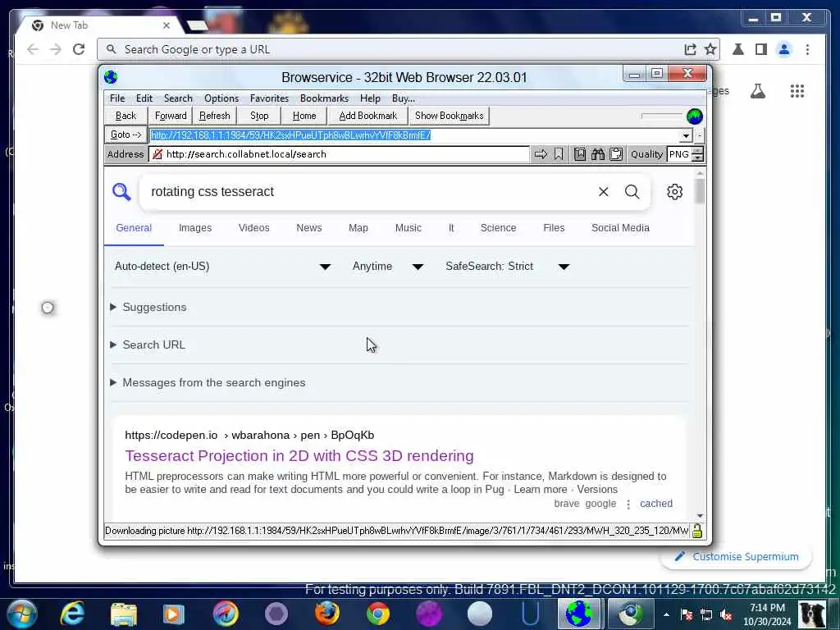Toggle Chrome side panel icon
This screenshot has width=840, height=630.
click(x=760, y=49)
